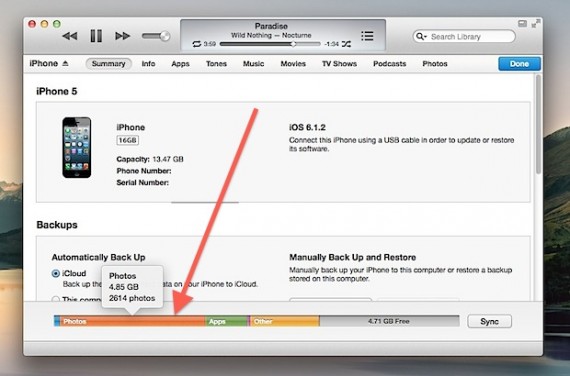
Task: Click the remaining time -1:34 display
Action: 332,44
